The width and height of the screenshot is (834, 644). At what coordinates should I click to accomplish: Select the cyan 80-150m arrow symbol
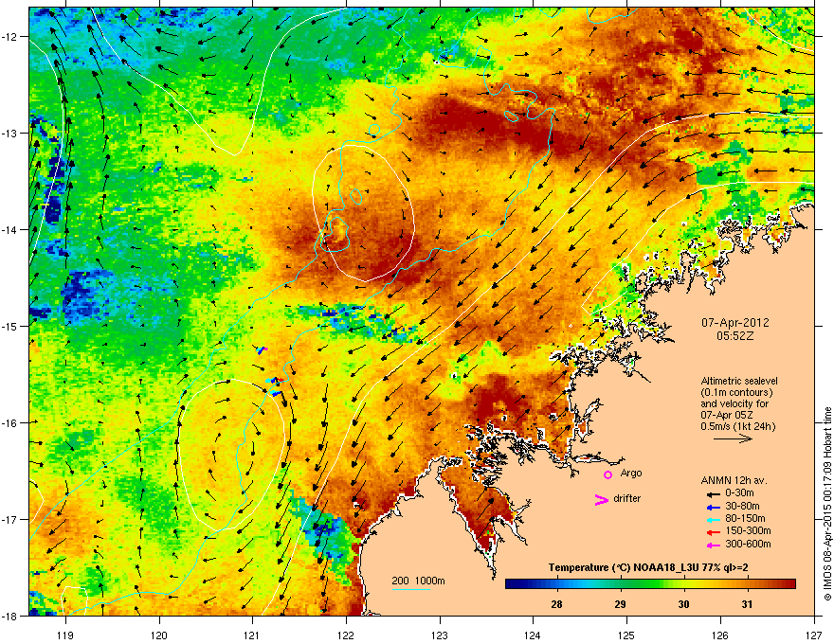click(x=713, y=519)
